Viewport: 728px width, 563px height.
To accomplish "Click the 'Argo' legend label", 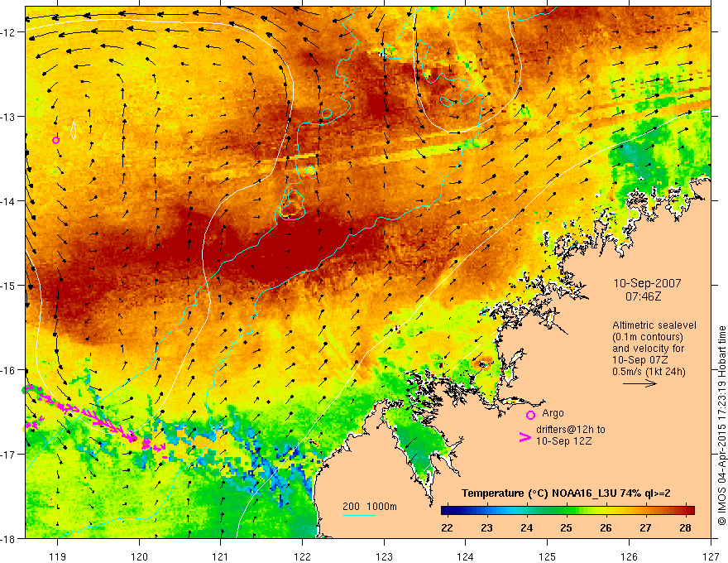I will [553, 413].
